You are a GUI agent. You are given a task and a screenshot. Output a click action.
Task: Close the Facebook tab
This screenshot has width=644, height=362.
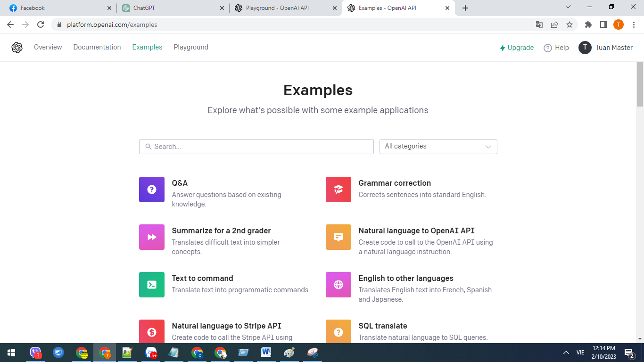pos(109,8)
